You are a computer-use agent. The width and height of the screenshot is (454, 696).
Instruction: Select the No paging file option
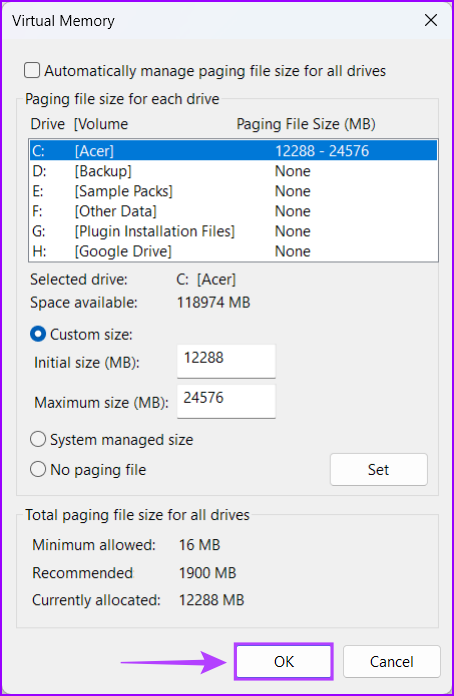38,470
